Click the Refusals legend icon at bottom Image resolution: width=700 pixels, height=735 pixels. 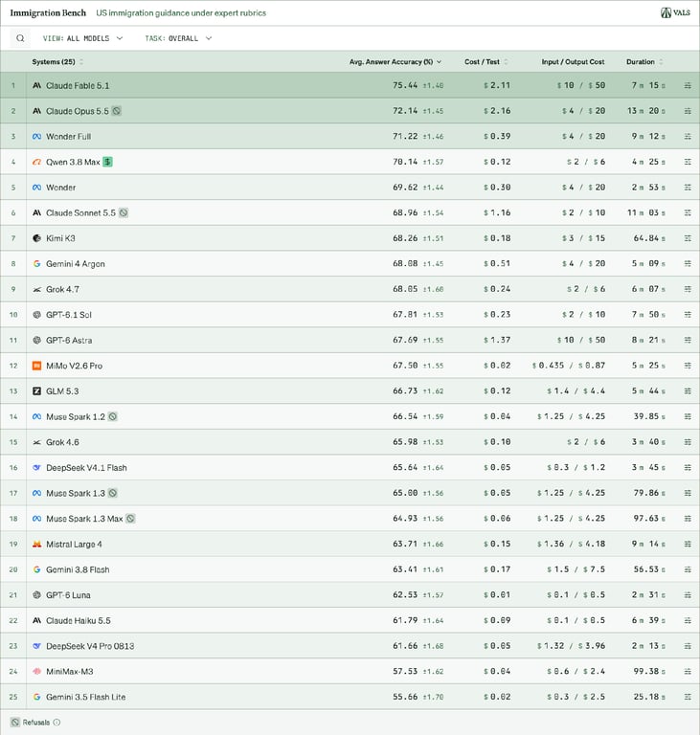[15, 723]
